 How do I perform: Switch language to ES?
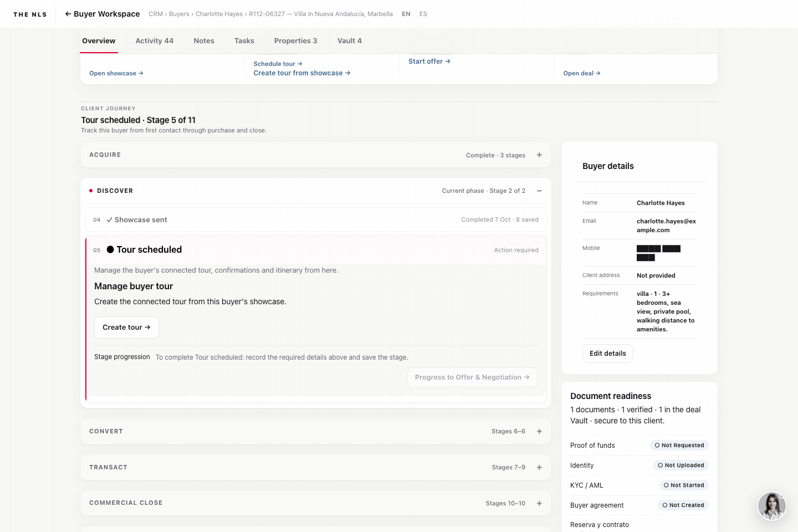pyautogui.click(x=423, y=14)
